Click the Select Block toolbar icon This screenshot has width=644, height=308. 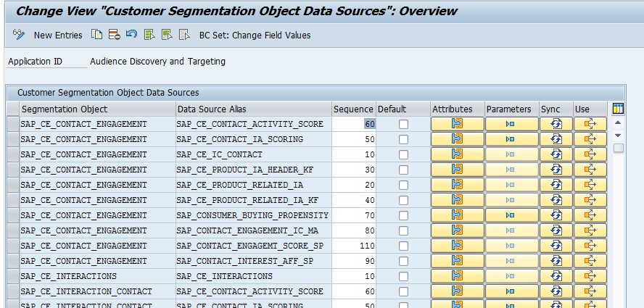click(167, 35)
